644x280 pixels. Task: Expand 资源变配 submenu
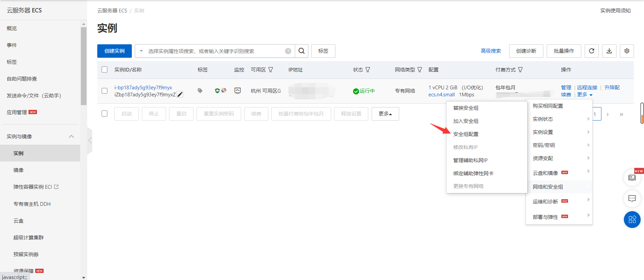pos(559,158)
